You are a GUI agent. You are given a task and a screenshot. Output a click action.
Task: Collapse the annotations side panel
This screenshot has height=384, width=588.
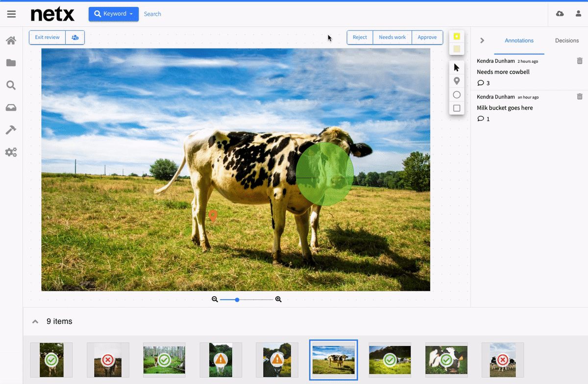(x=482, y=41)
